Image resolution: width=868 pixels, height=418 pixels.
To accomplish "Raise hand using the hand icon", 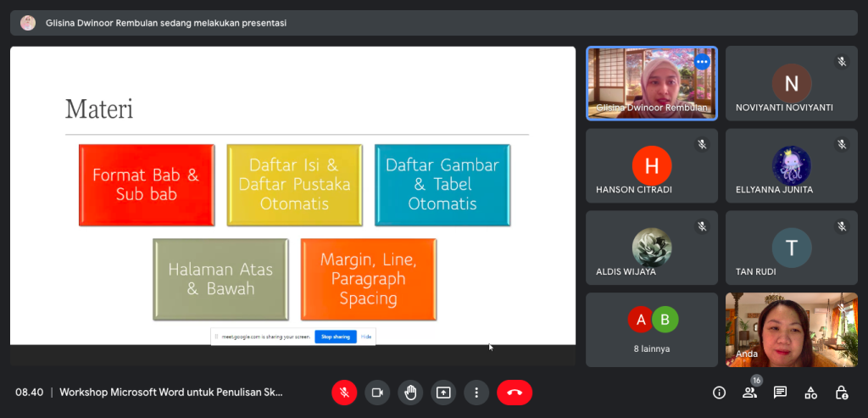I will [410, 393].
